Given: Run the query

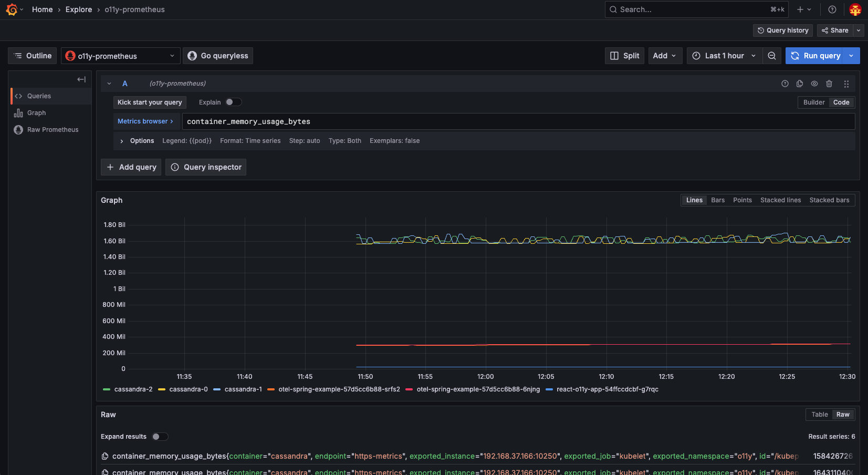Looking at the screenshot, I should pyautogui.click(x=814, y=56).
